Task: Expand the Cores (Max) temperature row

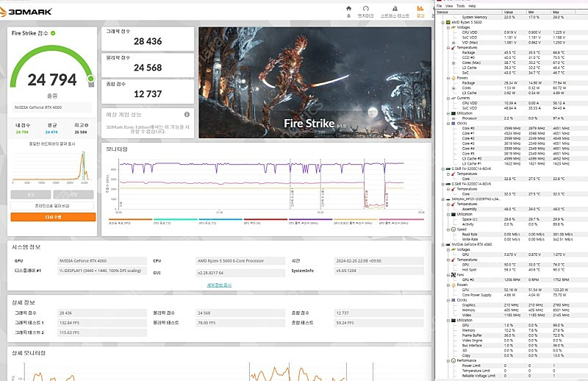Action: [453, 63]
